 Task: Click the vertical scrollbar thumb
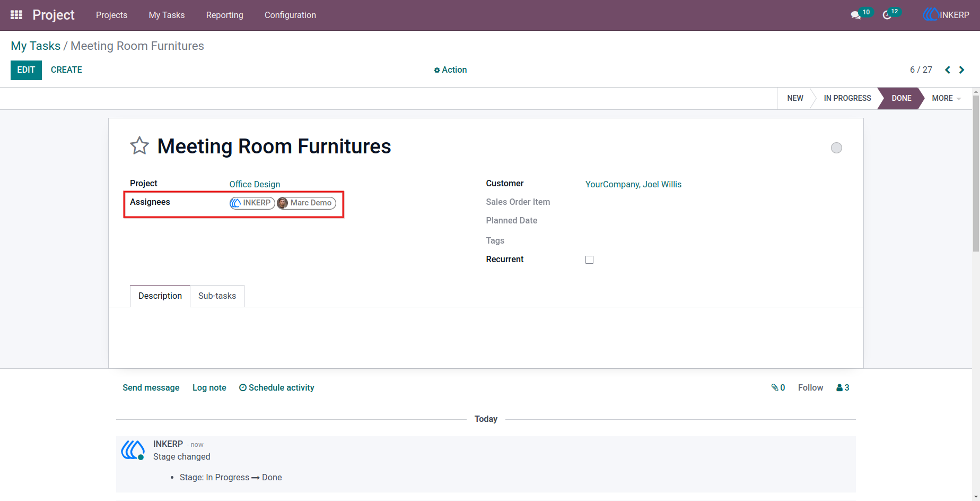[x=976, y=174]
